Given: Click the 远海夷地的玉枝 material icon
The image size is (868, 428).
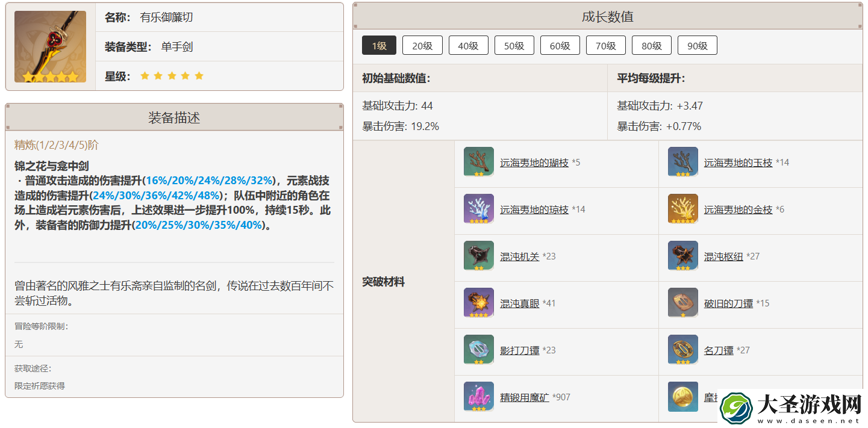Looking at the screenshot, I should pos(683,163).
